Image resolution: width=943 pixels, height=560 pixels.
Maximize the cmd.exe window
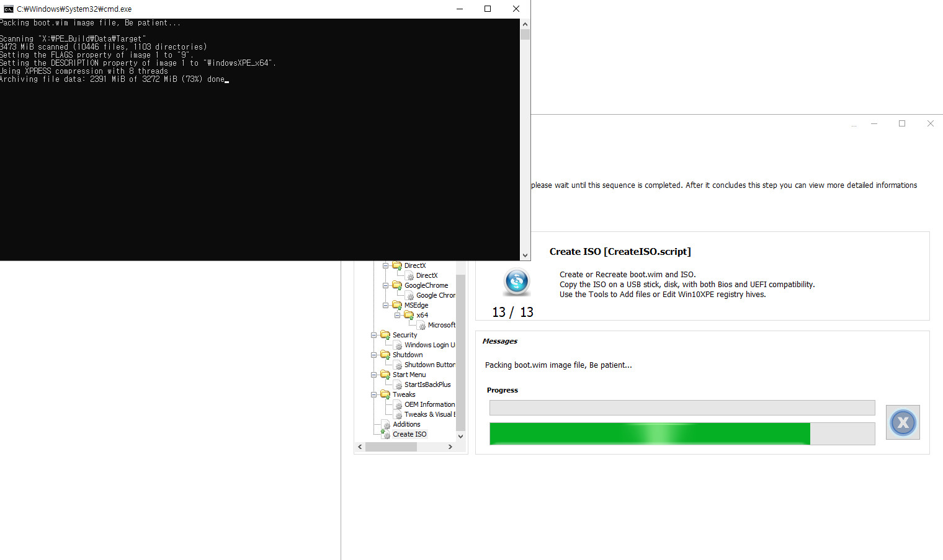(488, 9)
